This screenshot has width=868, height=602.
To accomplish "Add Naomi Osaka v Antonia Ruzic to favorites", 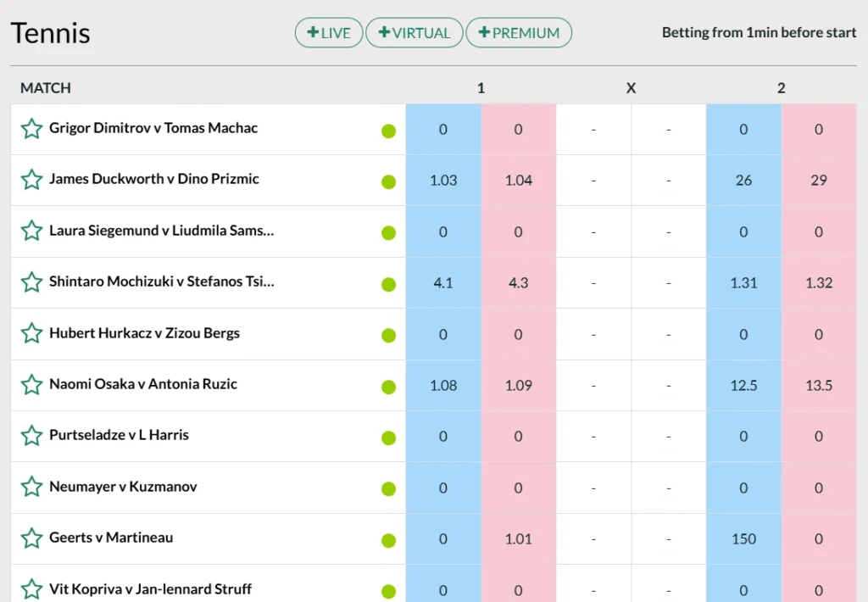I will 31,385.
